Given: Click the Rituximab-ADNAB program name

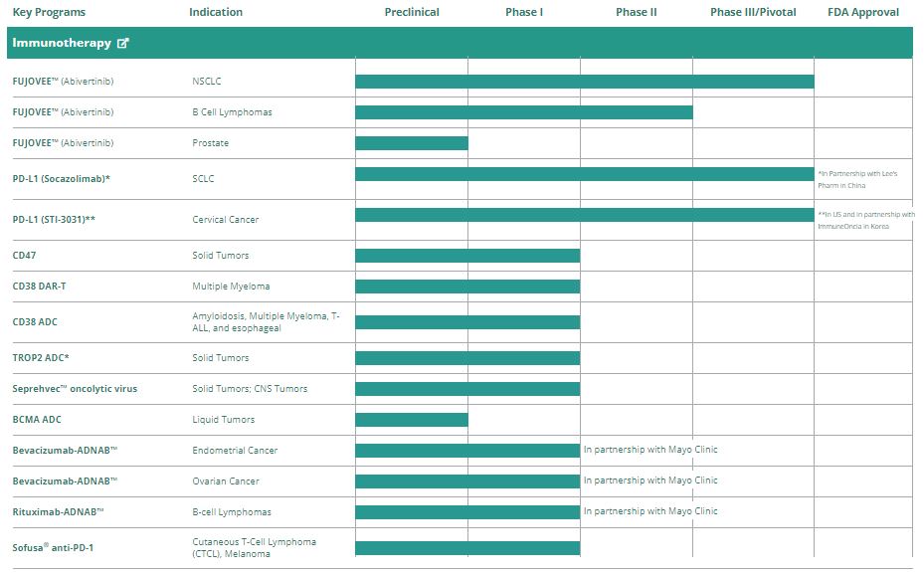Looking at the screenshot, I should [x=65, y=512].
